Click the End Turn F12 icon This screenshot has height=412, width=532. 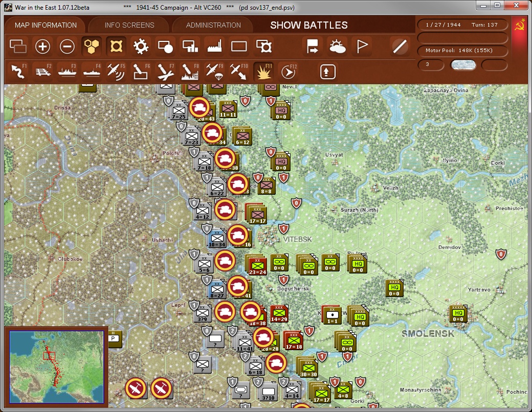pos(289,72)
